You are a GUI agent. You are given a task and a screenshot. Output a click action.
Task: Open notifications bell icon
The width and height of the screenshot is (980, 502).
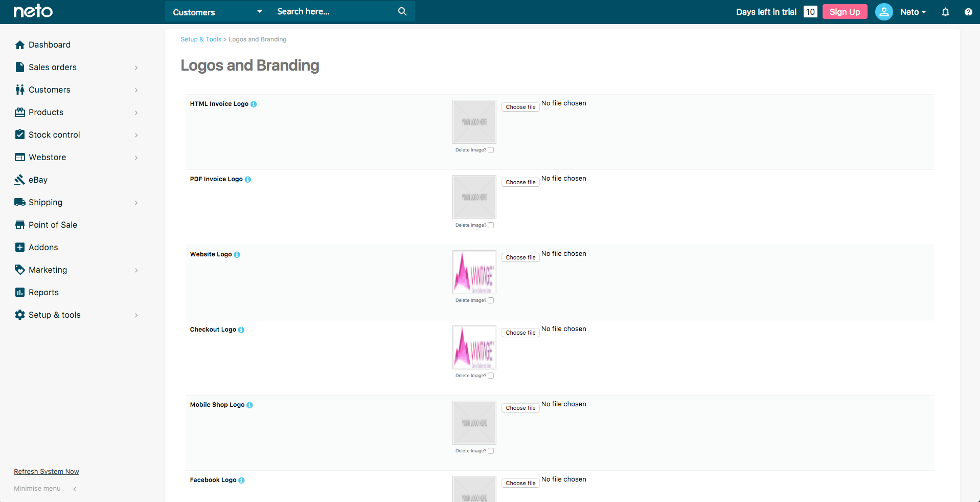click(945, 12)
